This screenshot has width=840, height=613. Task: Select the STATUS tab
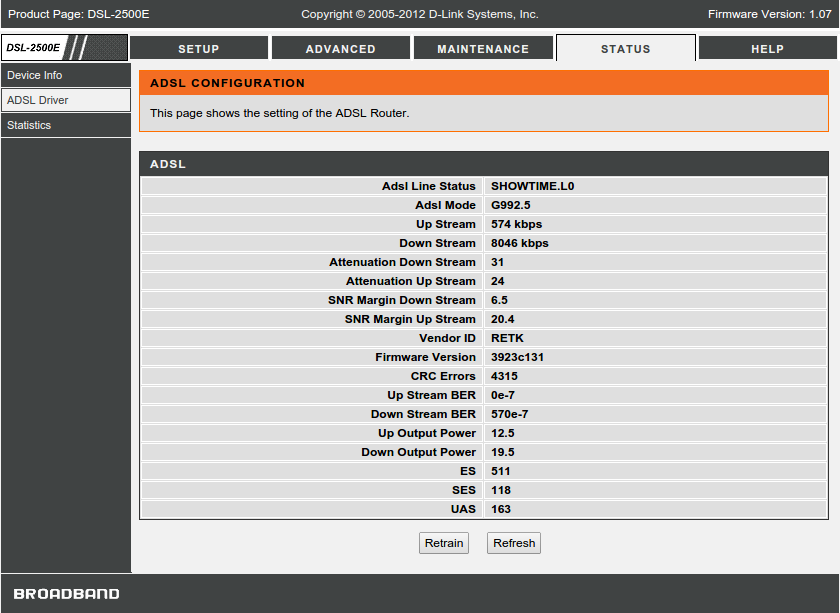626,48
